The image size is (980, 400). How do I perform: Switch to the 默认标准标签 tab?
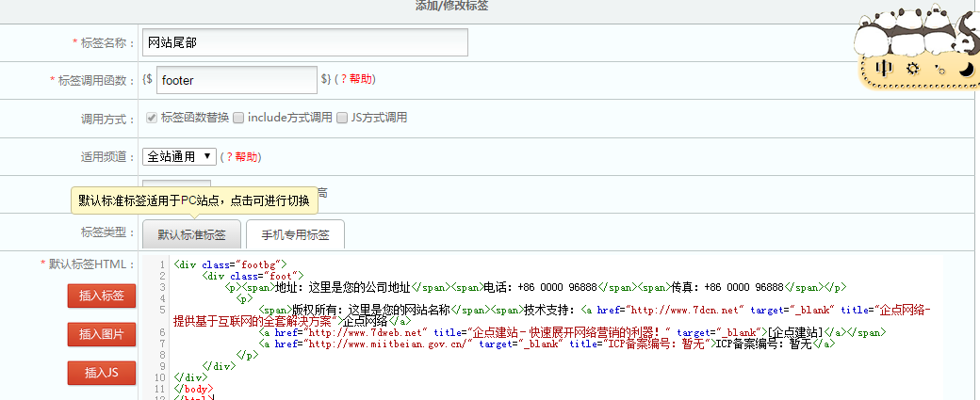191,234
